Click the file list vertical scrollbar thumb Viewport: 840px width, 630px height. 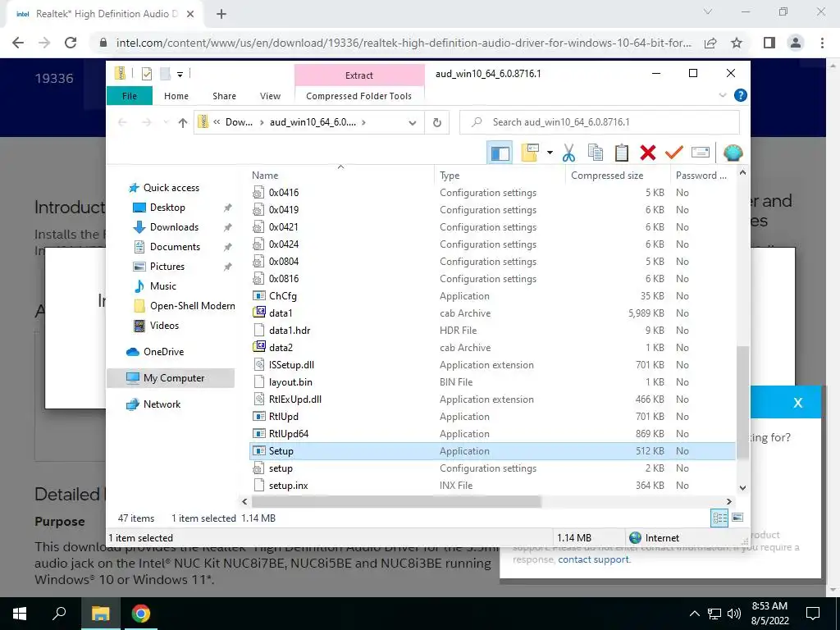[742, 402]
